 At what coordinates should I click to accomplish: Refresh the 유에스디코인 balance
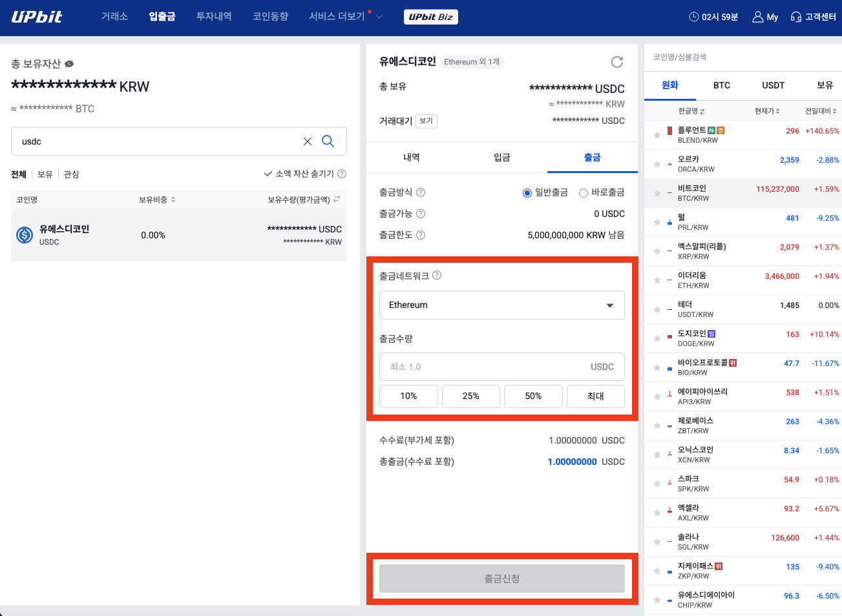click(x=617, y=62)
